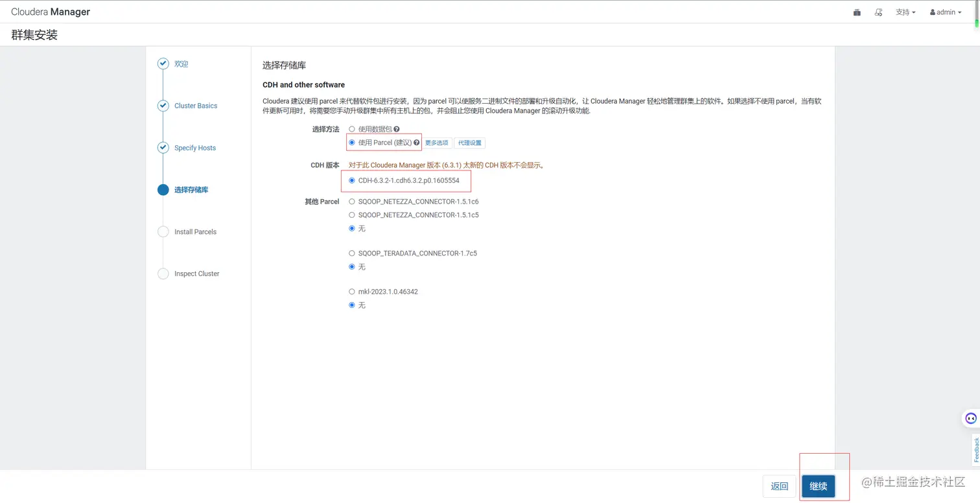Click the empty Install Parcels step circle
This screenshot has height=503, width=980.
coord(163,231)
